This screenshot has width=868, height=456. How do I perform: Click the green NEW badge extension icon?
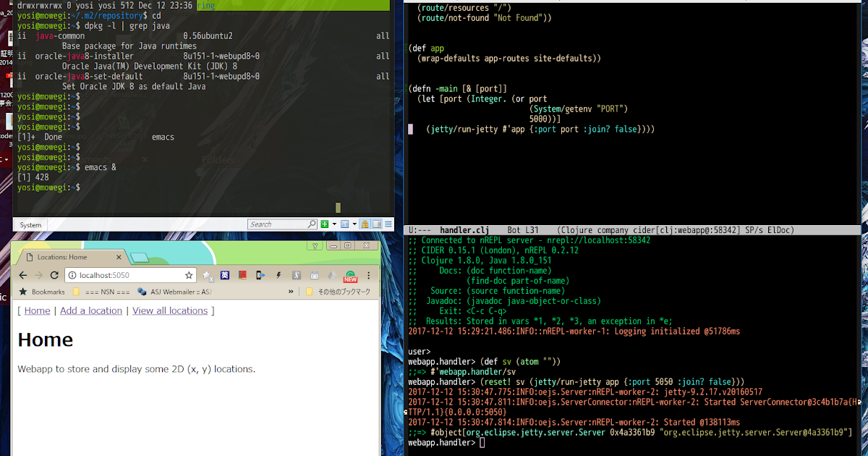pyautogui.click(x=350, y=276)
